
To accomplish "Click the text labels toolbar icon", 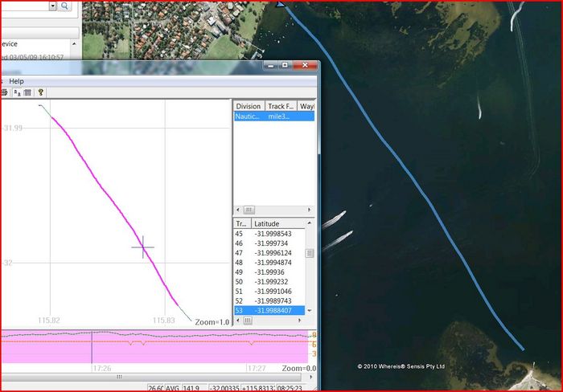I will pyautogui.click(x=16, y=93).
